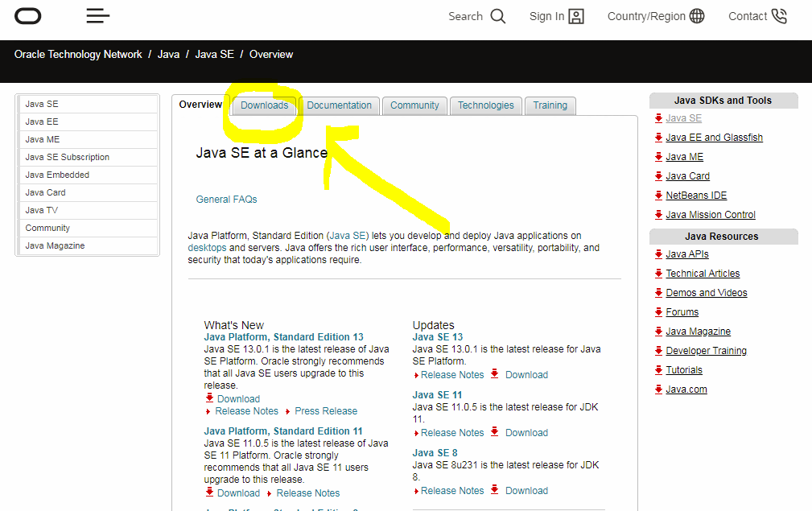812x511 pixels.
Task: Open Java EE in left sidebar
Action: point(88,122)
